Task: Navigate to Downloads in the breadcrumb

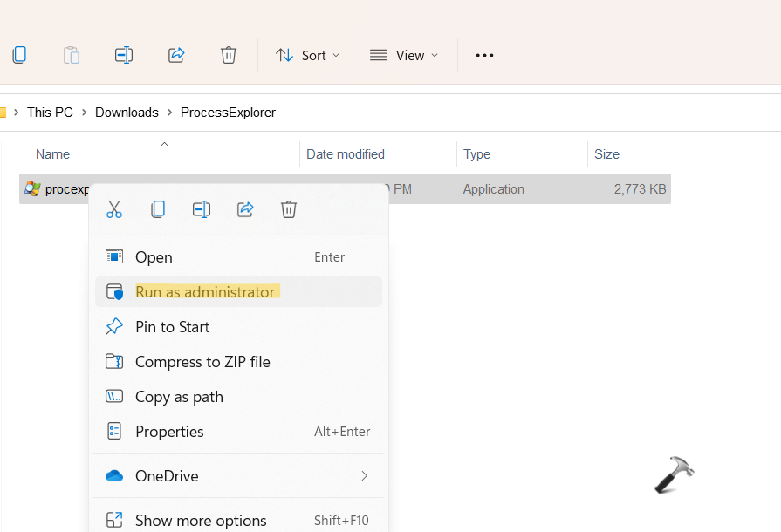Action: pyautogui.click(x=127, y=113)
